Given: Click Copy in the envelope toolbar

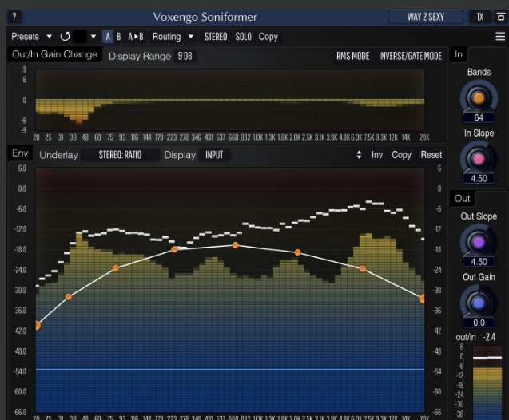Looking at the screenshot, I should coord(401,155).
